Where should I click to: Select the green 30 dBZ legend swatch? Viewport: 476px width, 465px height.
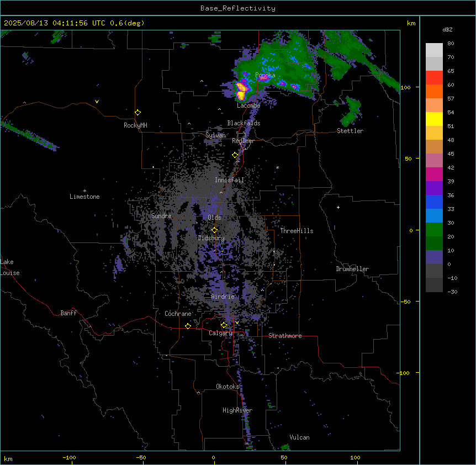pos(434,230)
